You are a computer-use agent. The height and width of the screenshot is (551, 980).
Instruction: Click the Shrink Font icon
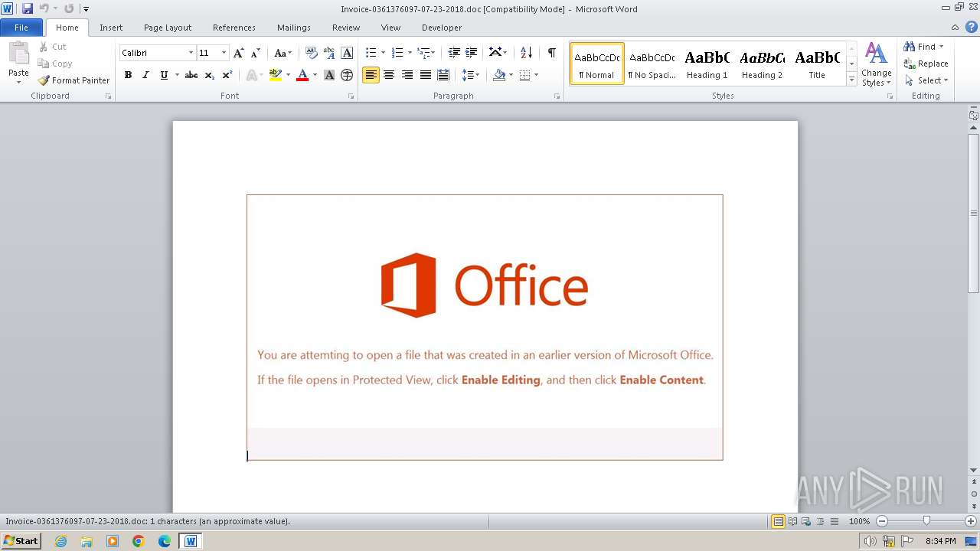pyautogui.click(x=256, y=53)
